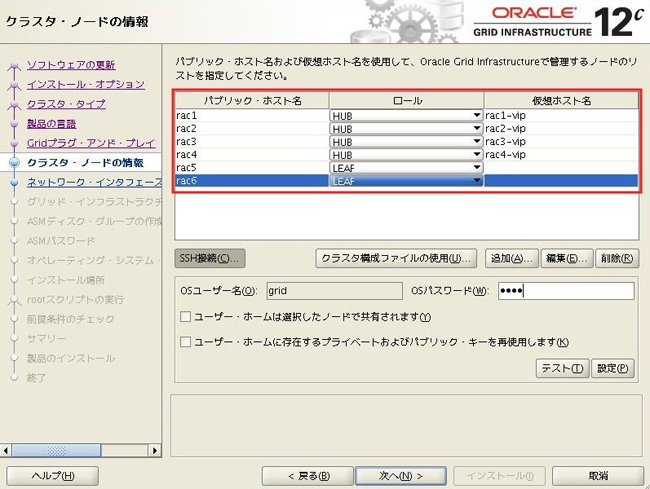Viewport: 650px width, 489px height.
Task: Expand the role dropdown for rac1
Action: [477, 116]
